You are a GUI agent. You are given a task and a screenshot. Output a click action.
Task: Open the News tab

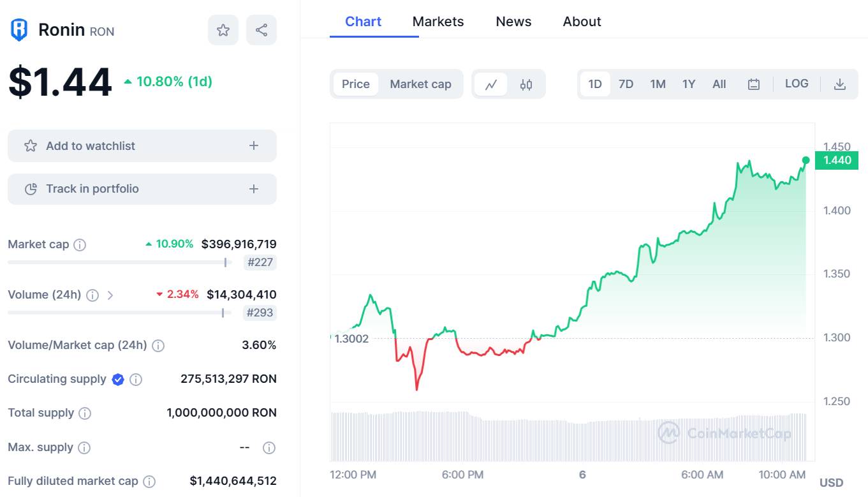point(513,21)
